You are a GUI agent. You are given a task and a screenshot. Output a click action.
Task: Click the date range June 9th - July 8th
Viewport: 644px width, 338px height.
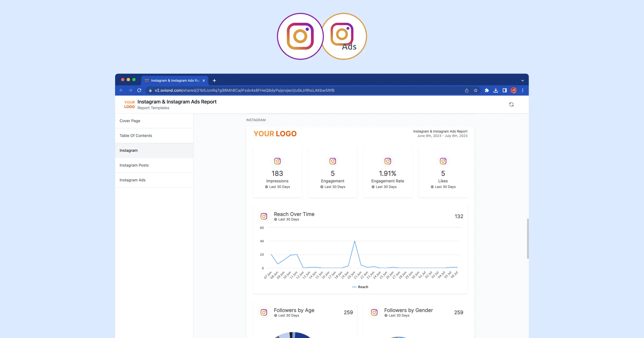(442, 136)
